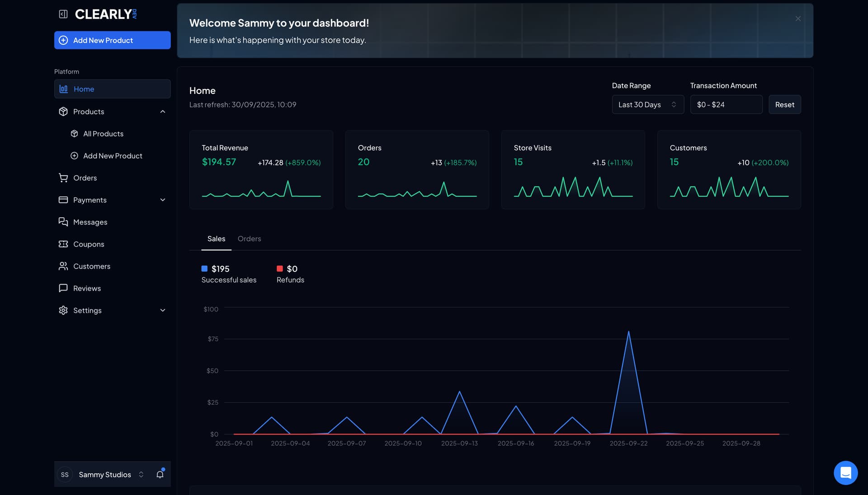The height and width of the screenshot is (495, 868).
Task: Select the Sales chart tab
Action: [x=216, y=238]
